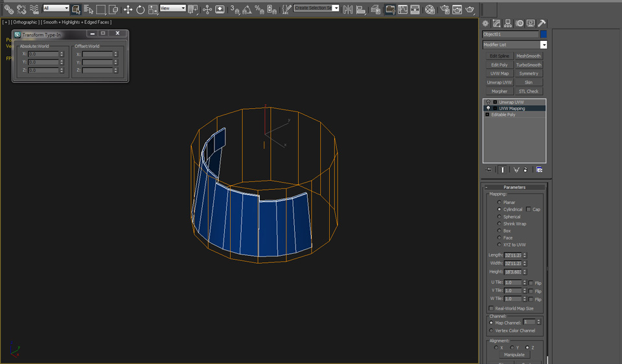Select the Rotate tool in toolbar
Screen dimensions: 622x364
pos(140,9)
